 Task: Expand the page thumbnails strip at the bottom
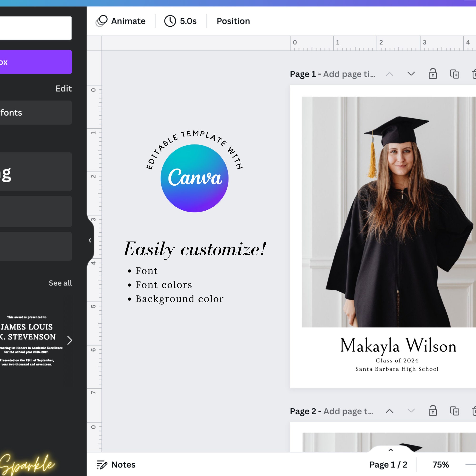[x=391, y=450]
